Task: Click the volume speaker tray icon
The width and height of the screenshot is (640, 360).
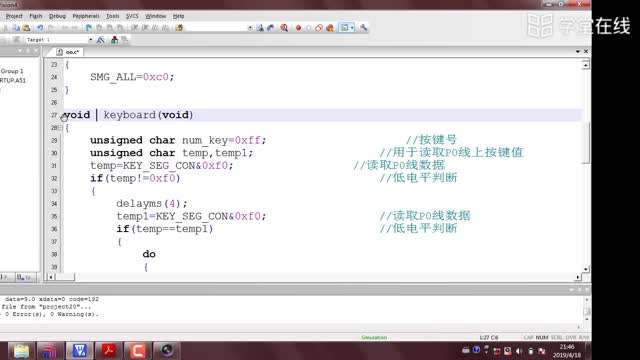Action: 519,351
